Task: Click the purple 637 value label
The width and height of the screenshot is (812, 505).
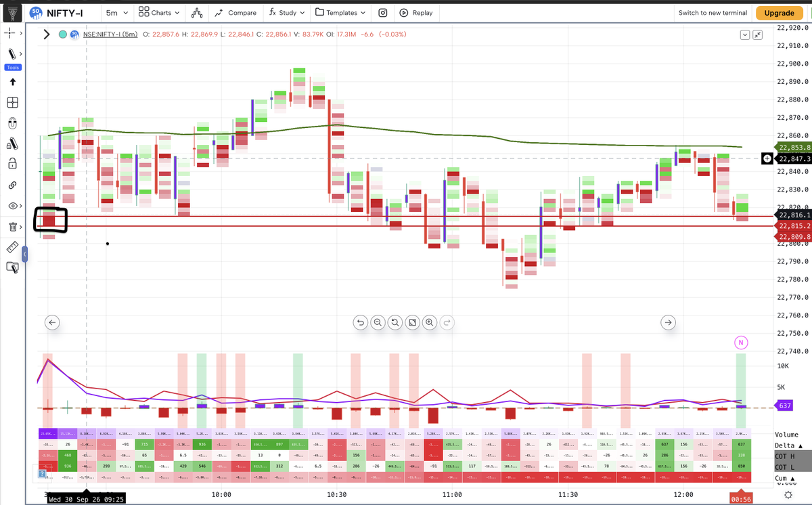Action: click(x=784, y=405)
